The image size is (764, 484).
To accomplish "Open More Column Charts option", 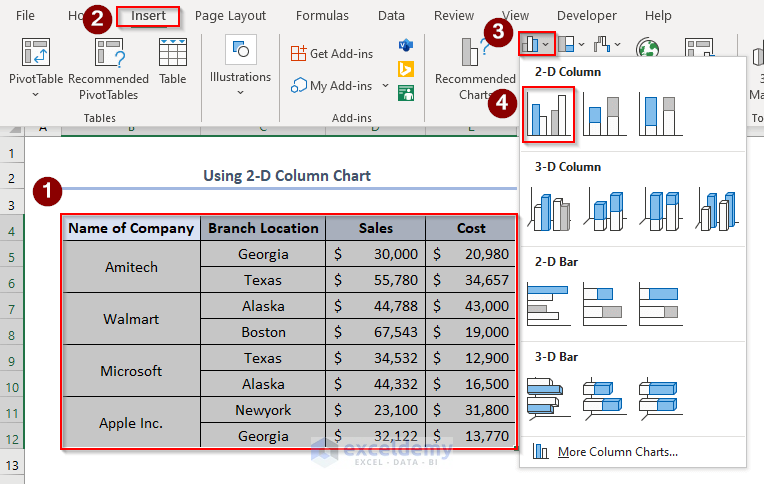I will coord(617,452).
